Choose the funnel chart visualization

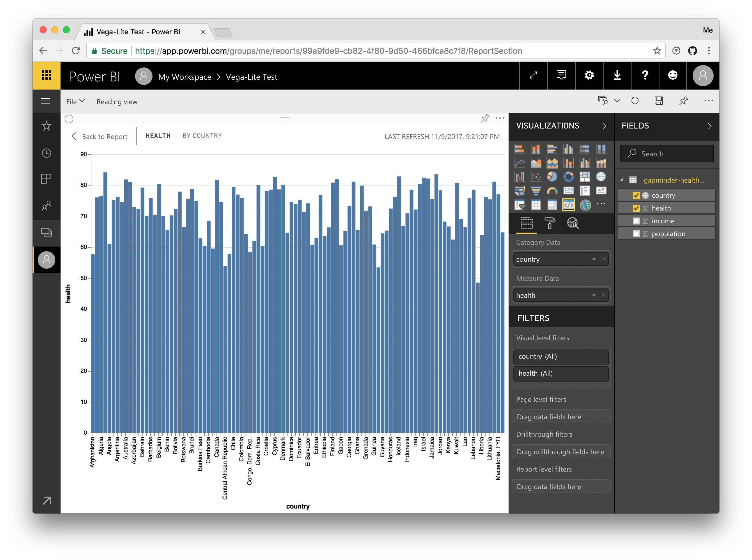tap(536, 191)
